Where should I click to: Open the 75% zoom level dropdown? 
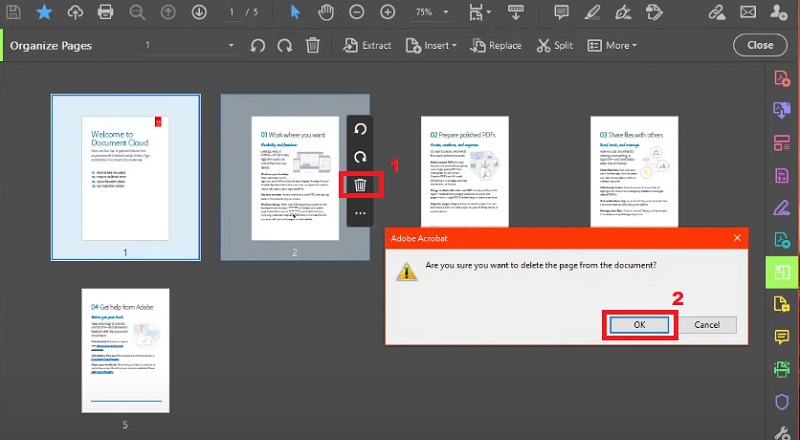(431, 12)
